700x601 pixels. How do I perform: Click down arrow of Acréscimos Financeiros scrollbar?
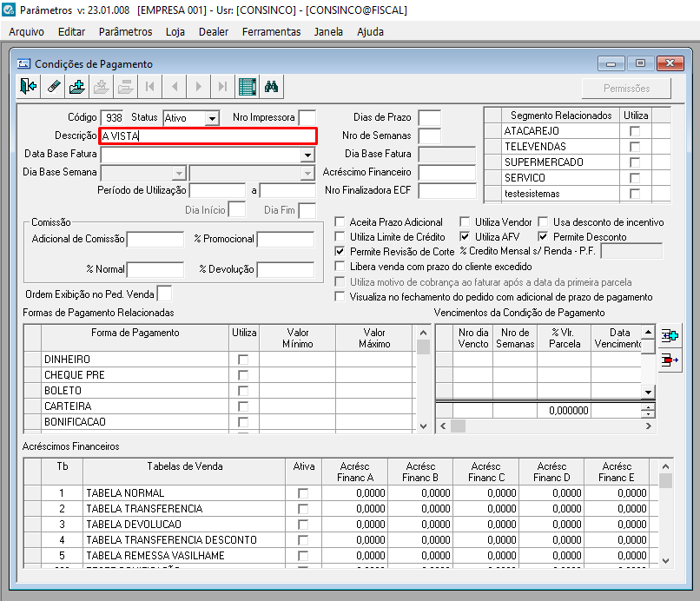tap(665, 561)
